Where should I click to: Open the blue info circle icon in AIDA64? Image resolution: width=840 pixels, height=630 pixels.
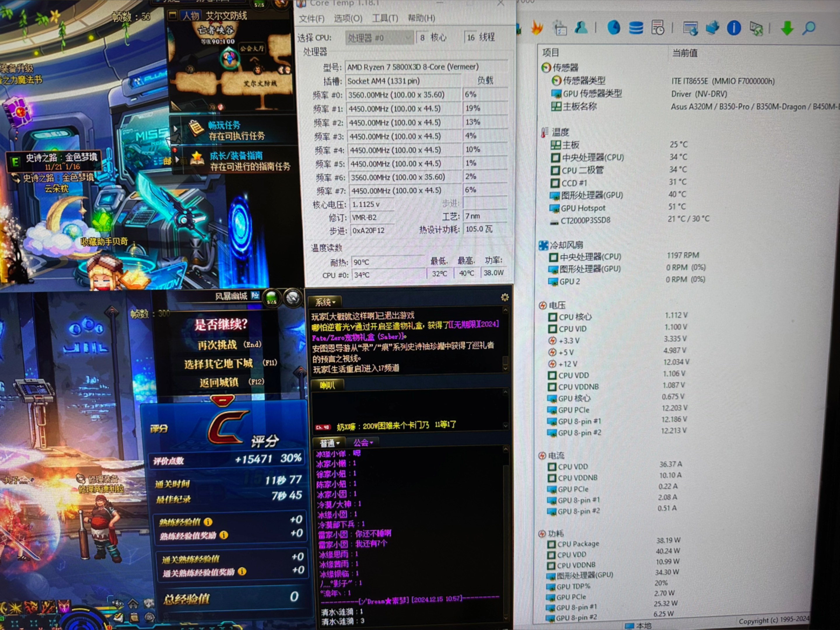(734, 28)
